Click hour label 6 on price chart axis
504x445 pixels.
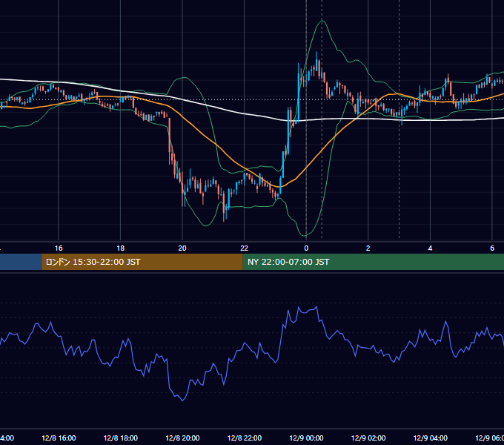pos(492,248)
